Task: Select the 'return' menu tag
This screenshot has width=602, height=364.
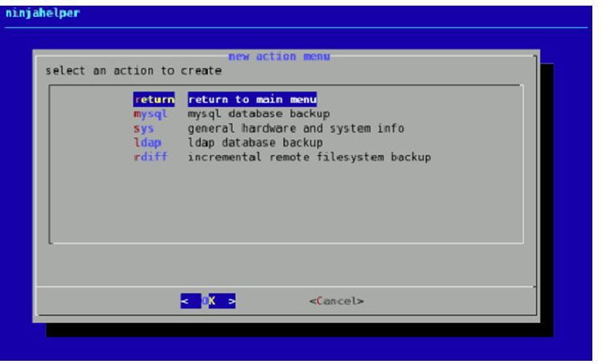Action: pyautogui.click(x=154, y=100)
